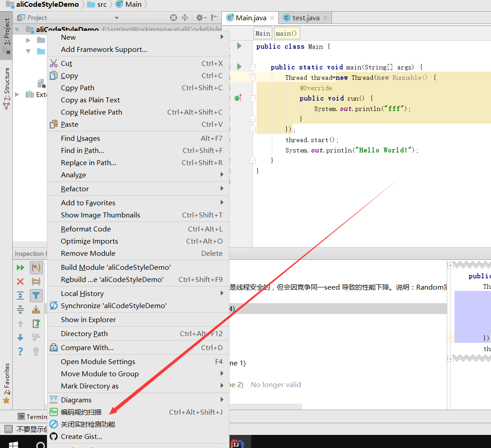This screenshot has width=491, height=448.
Task: Click the run gutter arrow beside class Main
Action: pos(239,46)
